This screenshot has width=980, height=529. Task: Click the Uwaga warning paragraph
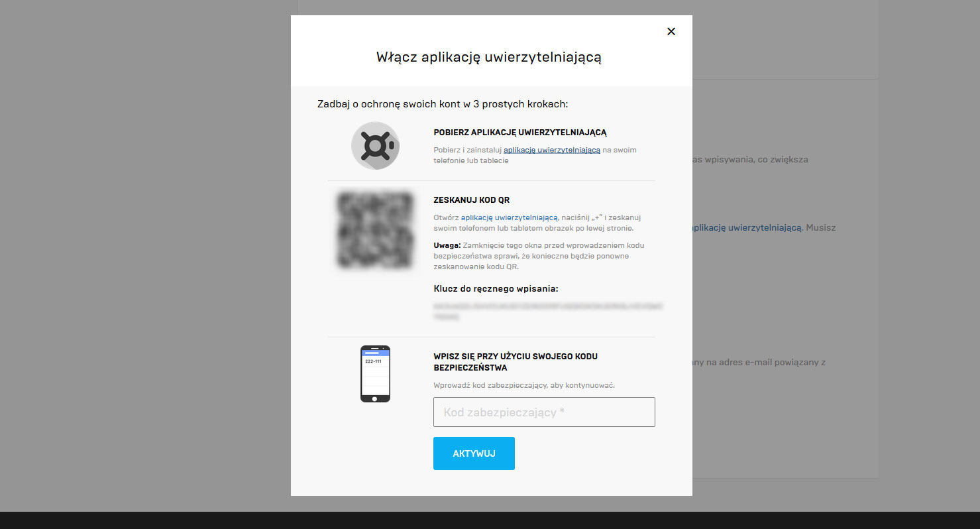pos(539,256)
